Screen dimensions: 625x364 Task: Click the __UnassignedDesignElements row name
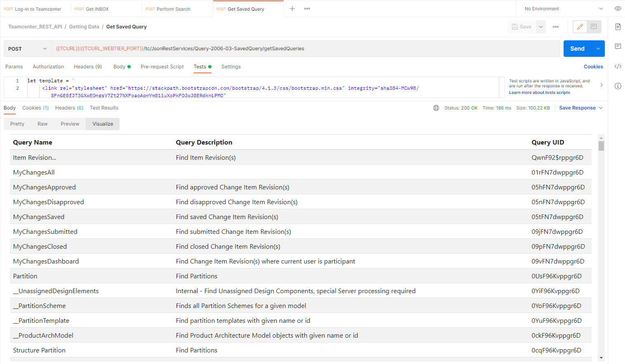[56, 291]
